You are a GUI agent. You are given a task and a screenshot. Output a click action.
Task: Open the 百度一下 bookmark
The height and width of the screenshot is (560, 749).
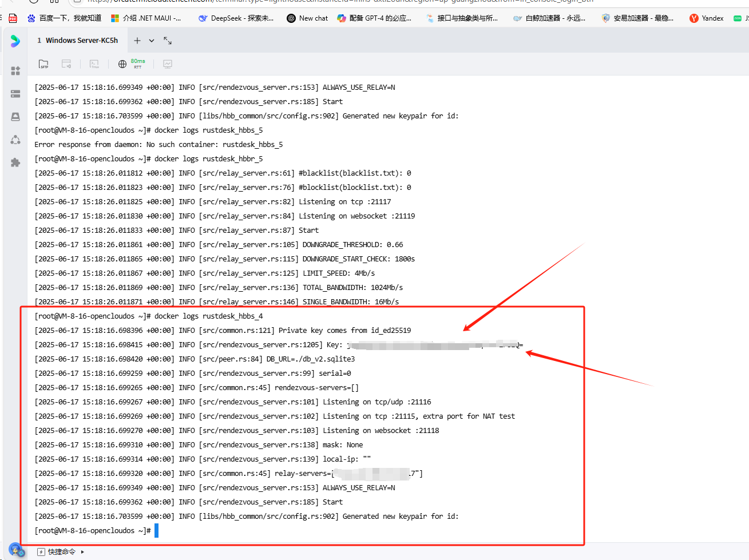point(65,18)
